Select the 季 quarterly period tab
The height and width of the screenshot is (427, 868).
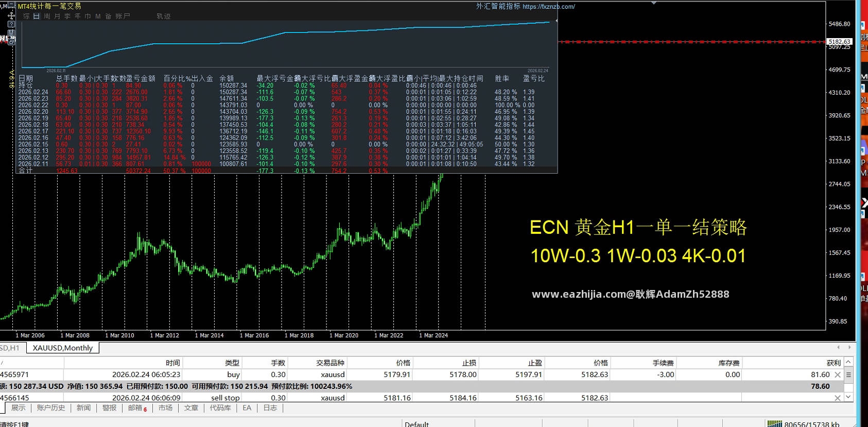[x=67, y=16]
